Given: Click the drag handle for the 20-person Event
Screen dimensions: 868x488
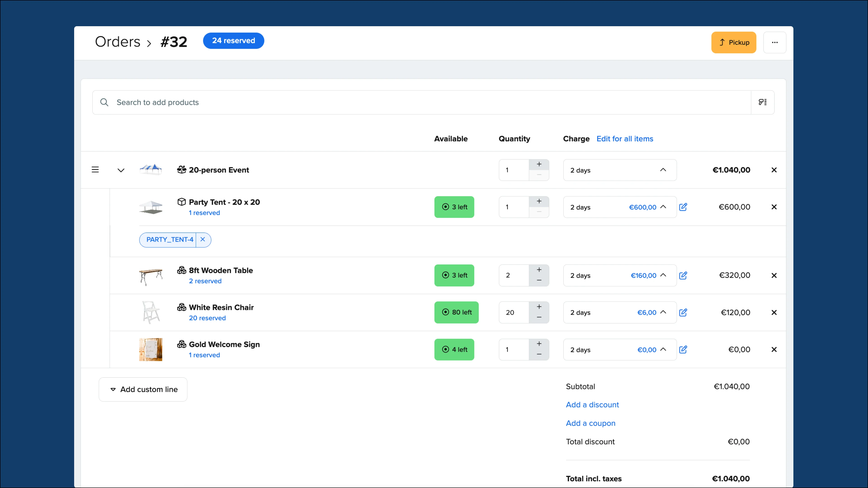Looking at the screenshot, I should tap(95, 169).
